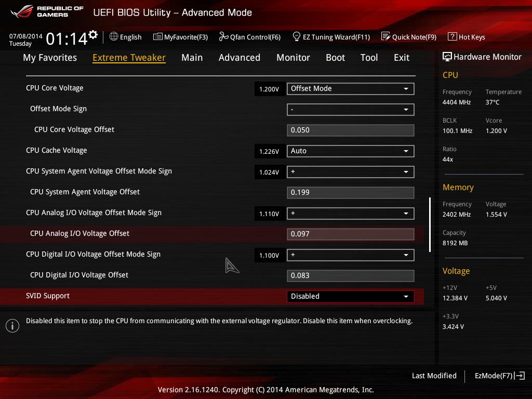Open Qfan Control fan icon
The height and width of the screenshot is (399, 532).
pyautogui.click(x=223, y=37)
